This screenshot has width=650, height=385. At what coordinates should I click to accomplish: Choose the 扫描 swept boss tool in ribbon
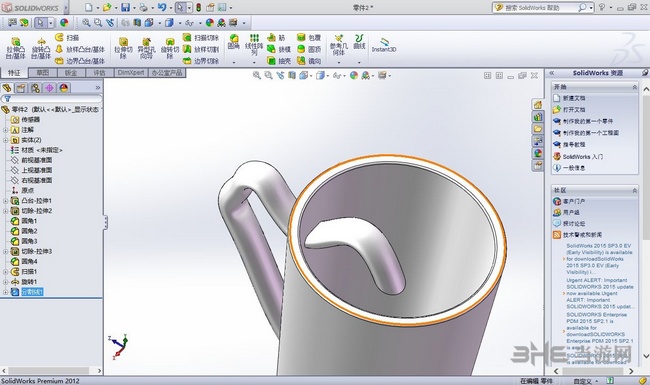pos(67,38)
